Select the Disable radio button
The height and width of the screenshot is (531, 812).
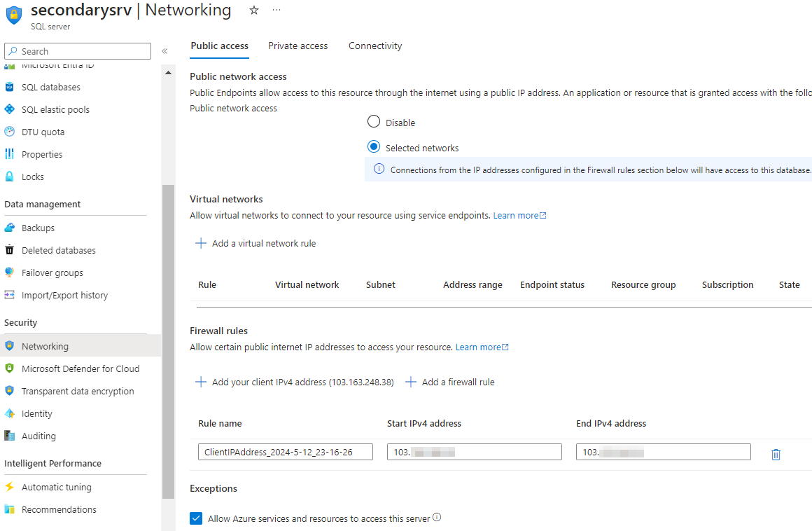373,122
